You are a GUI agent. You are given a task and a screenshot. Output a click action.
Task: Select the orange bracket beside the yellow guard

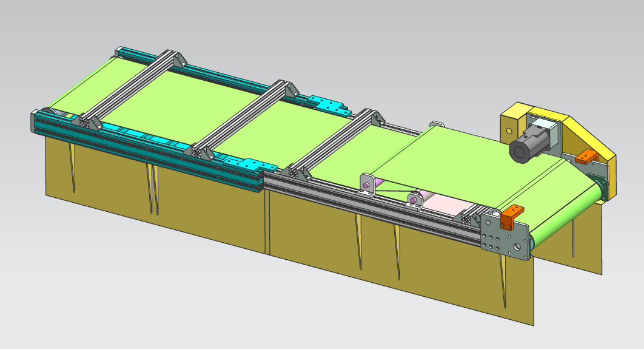coord(586,157)
